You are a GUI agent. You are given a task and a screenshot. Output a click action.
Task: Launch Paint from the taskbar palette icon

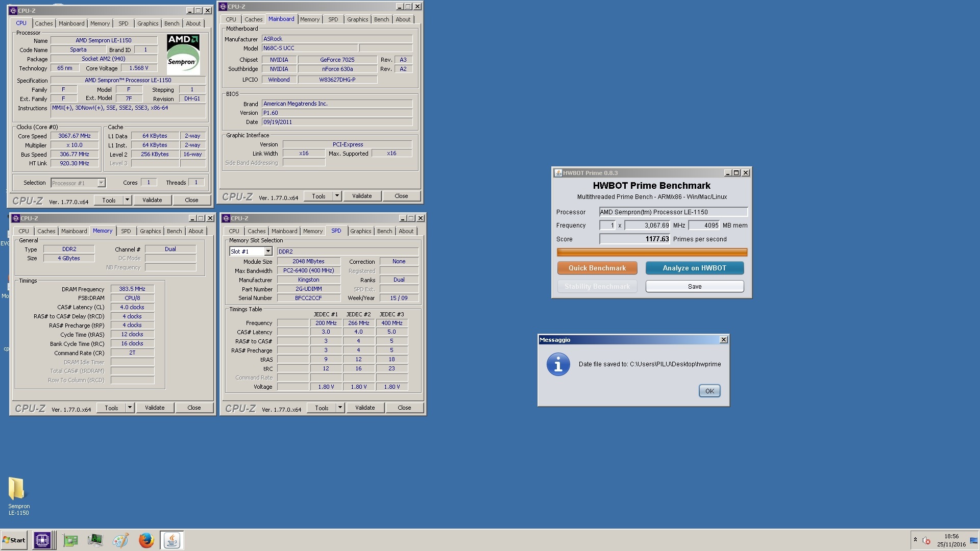(120, 540)
